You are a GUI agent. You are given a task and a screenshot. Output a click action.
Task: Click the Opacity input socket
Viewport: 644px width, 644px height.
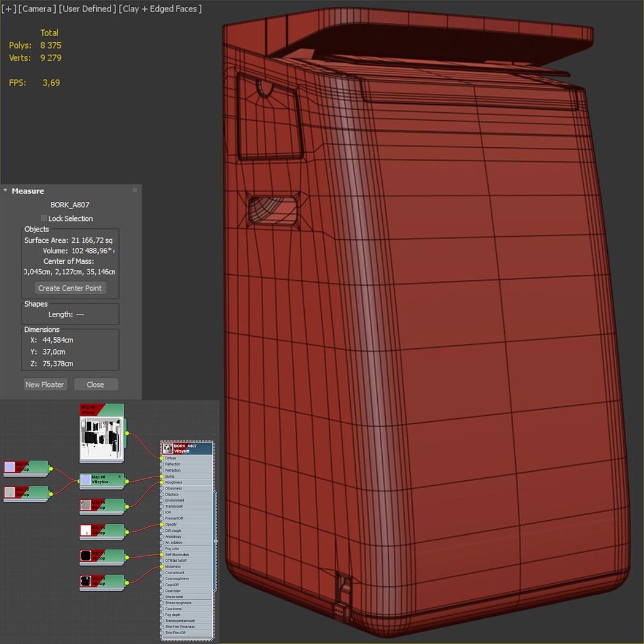click(x=162, y=524)
